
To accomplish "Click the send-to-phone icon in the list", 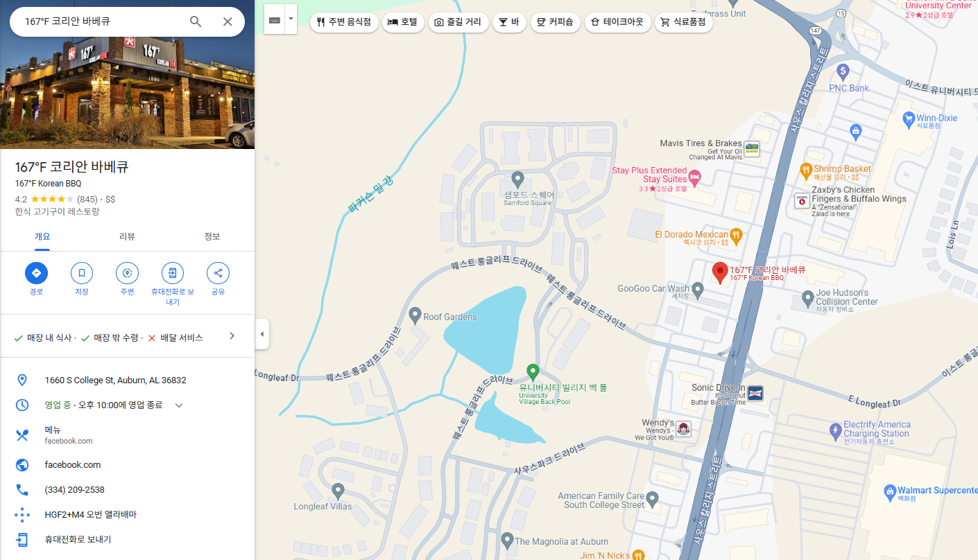I will [22, 540].
